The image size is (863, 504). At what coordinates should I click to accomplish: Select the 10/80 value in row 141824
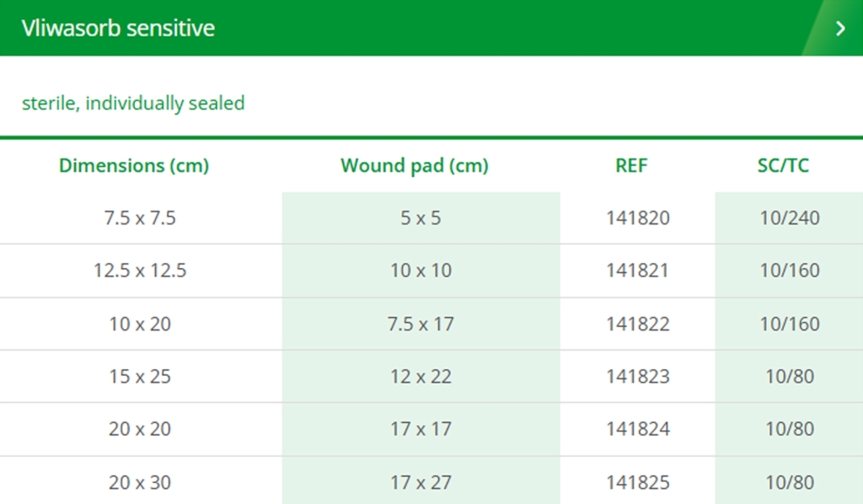click(790, 429)
